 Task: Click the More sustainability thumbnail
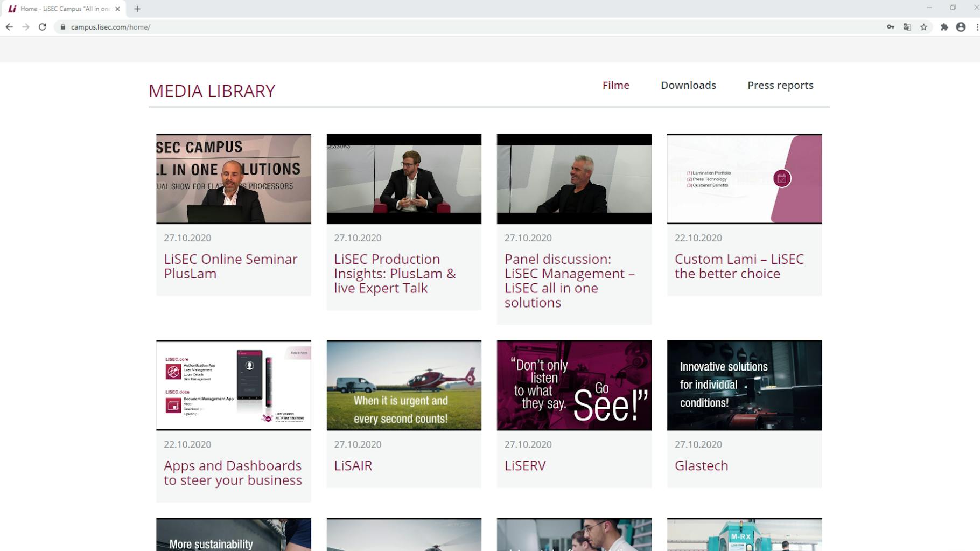(234, 535)
